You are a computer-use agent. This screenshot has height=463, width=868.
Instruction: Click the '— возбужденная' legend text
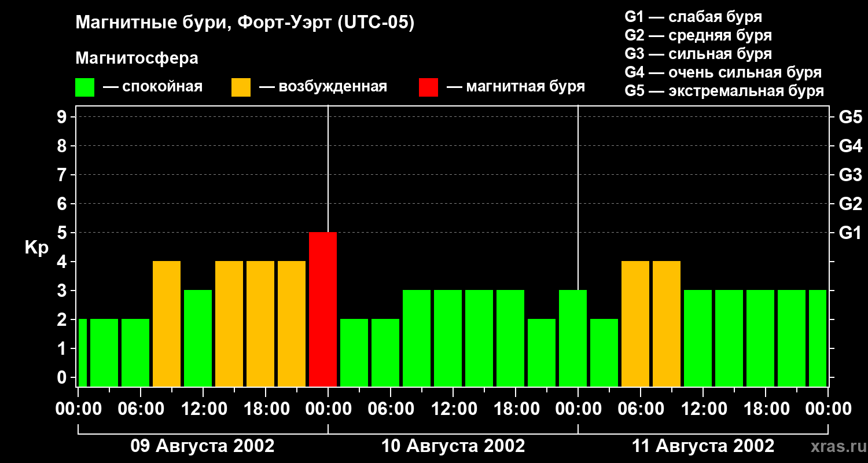click(x=323, y=87)
